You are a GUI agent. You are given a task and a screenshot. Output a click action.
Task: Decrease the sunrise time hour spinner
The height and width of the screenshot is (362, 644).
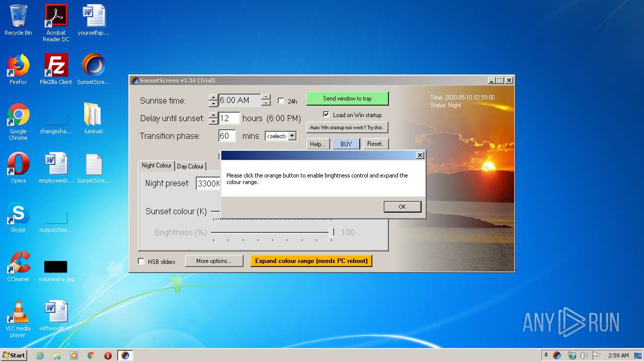pos(213,104)
